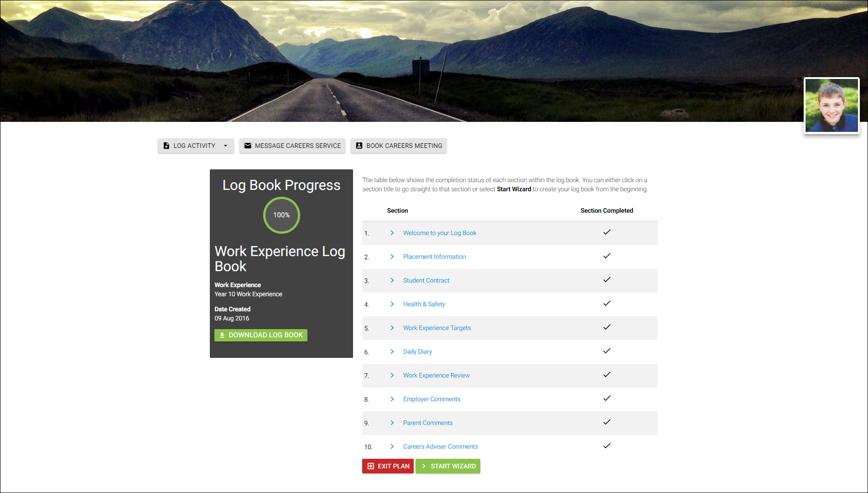
Task: Open the Student Contract section
Action: point(426,280)
